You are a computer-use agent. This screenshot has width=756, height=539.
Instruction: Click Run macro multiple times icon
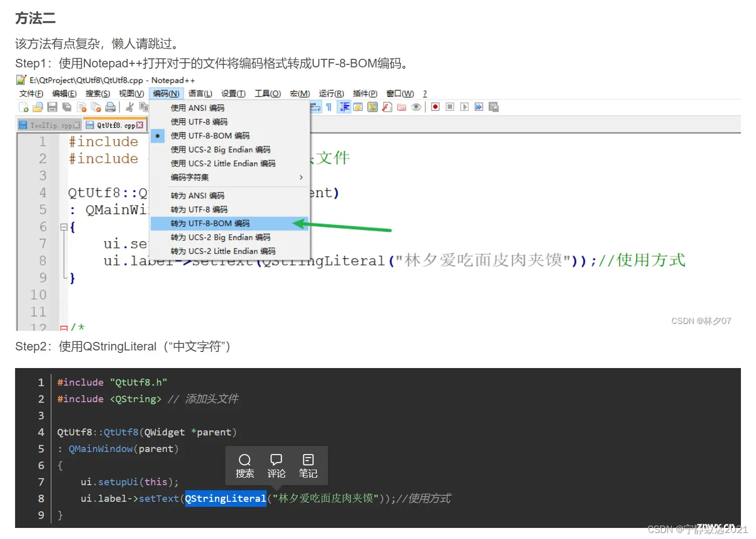point(479,107)
